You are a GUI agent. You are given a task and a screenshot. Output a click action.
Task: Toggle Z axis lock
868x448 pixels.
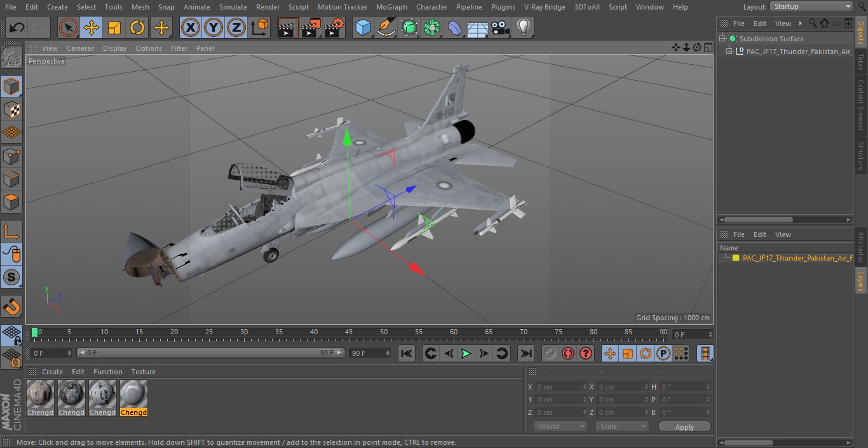click(x=236, y=27)
